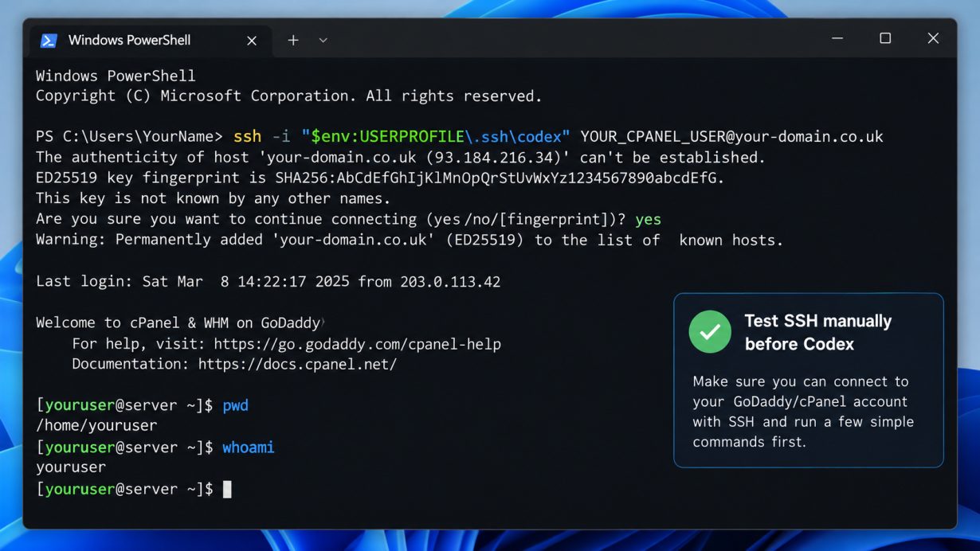Viewport: 980px width, 551px height.
Task: Click the 'This key is not known' line
Action: pyautogui.click(x=214, y=198)
